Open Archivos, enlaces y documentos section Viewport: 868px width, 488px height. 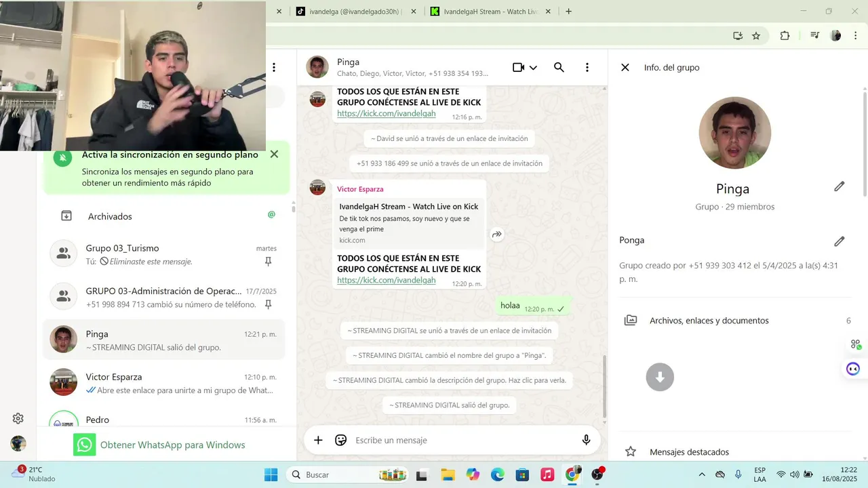point(735,321)
